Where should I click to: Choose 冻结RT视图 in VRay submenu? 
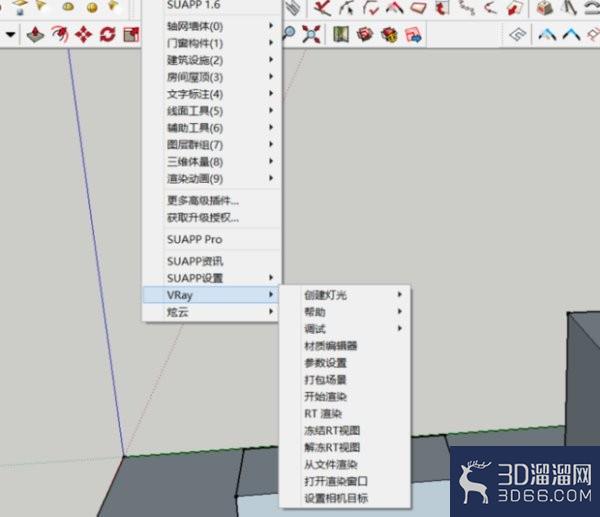coord(345,430)
